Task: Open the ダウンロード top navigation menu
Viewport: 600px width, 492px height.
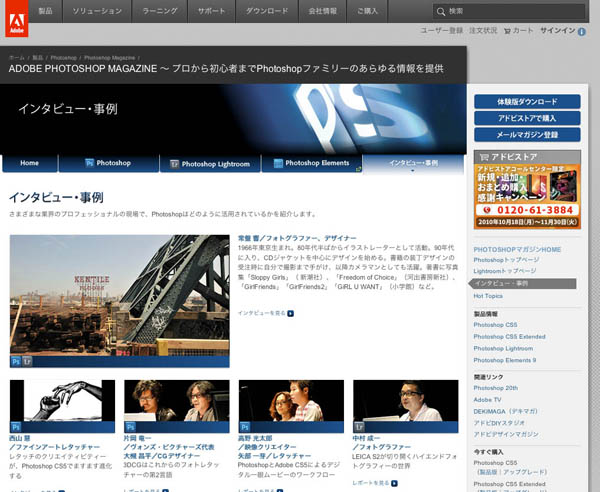Action: pyautogui.click(x=266, y=11)
